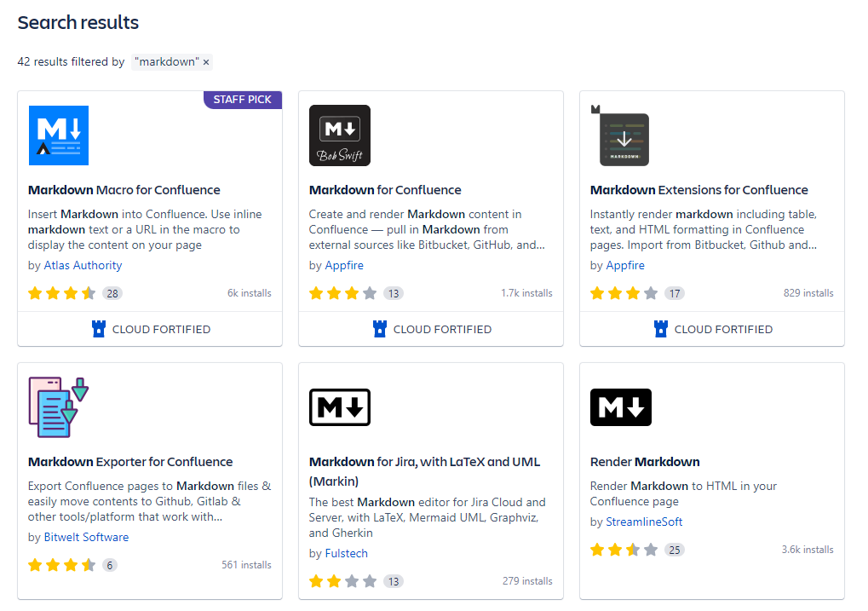The image size is (868, 611).
Task: Click the "561 installs" text
Action: coord(247,565)
